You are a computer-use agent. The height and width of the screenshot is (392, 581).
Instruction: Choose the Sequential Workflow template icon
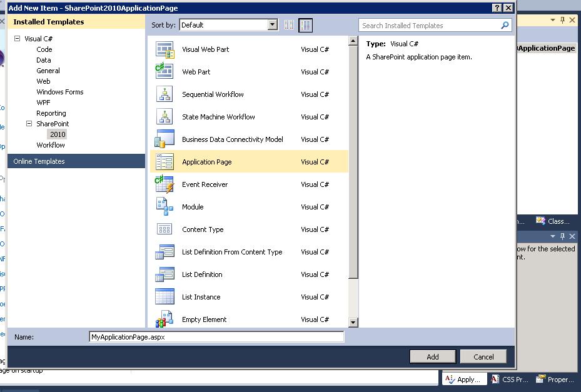166,94
